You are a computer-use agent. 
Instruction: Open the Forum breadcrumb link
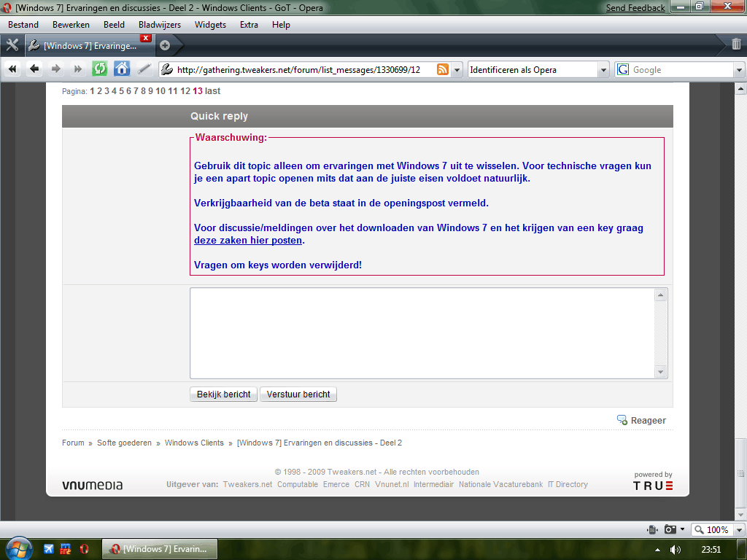73,443
